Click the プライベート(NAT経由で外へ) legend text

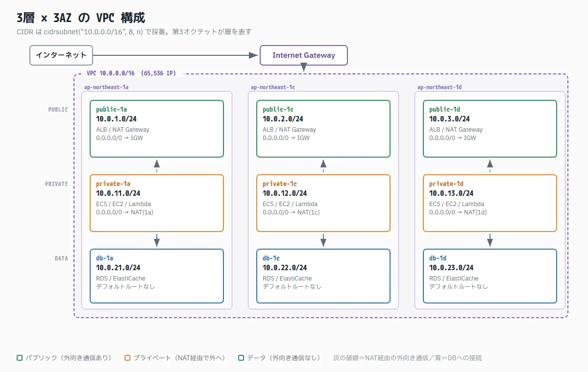click(x=179, y=358)
